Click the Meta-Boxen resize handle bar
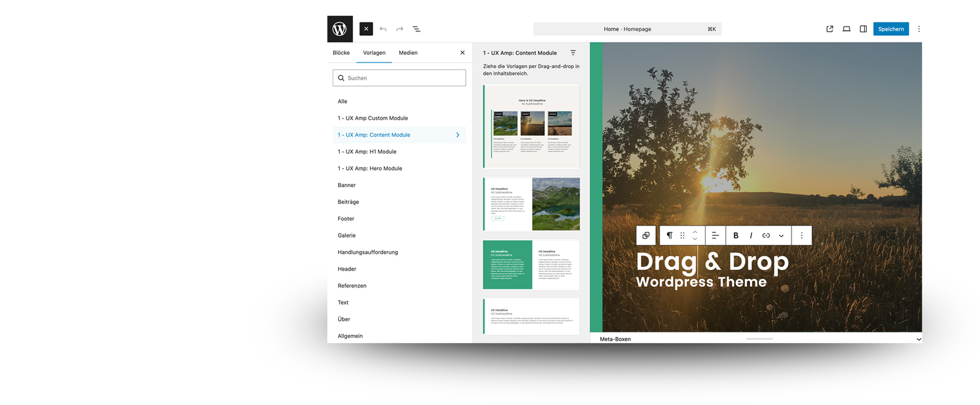This screenshot has width=980, height=405. coord(759,339)
